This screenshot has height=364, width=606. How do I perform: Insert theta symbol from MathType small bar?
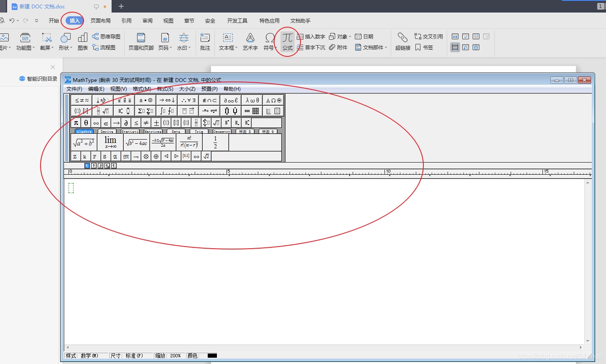(x=86, y=123)
